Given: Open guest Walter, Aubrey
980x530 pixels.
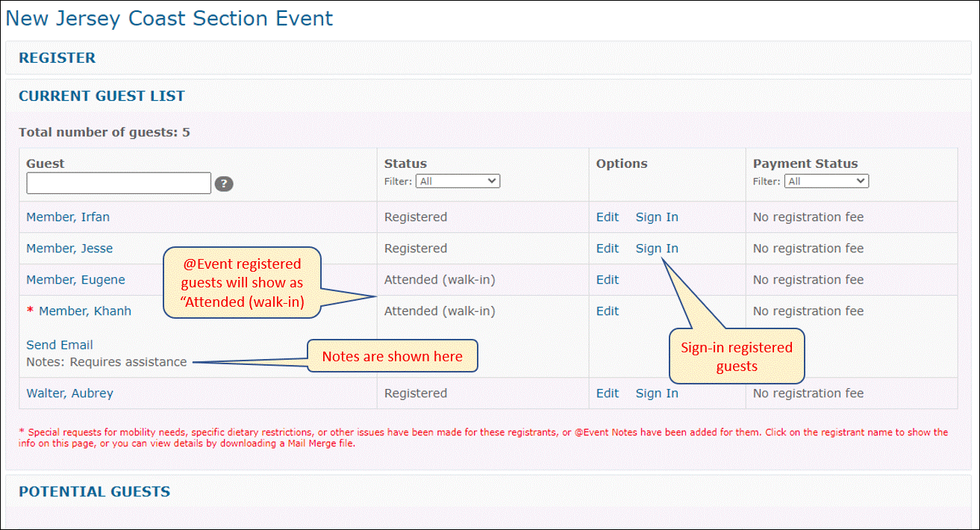Looking at the screenshot, I should click(69, 393).
